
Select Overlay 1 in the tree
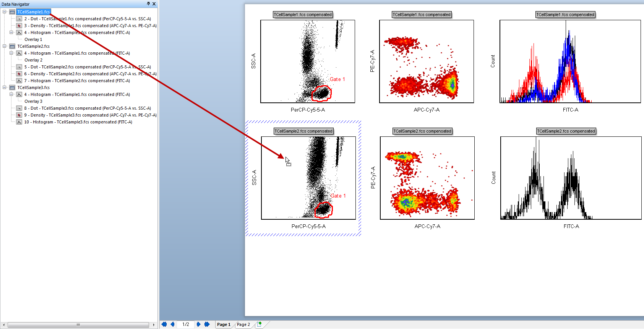tap(33, 39)
